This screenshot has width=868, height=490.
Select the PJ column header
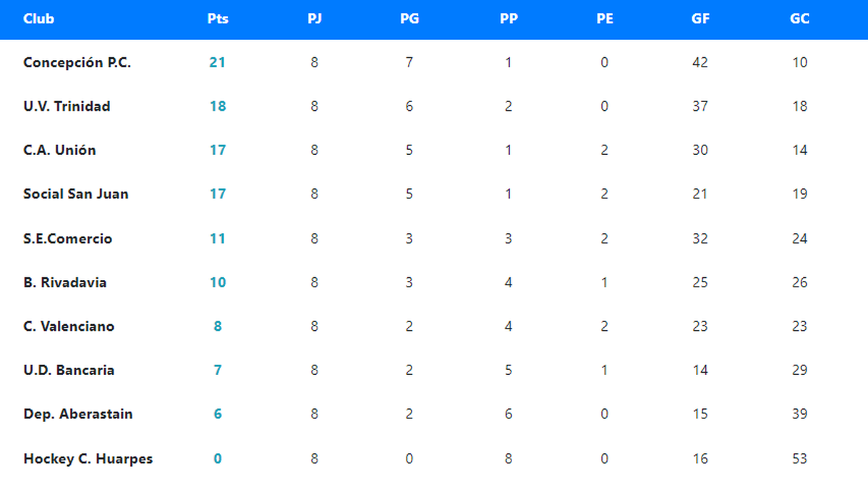[314, 19]
